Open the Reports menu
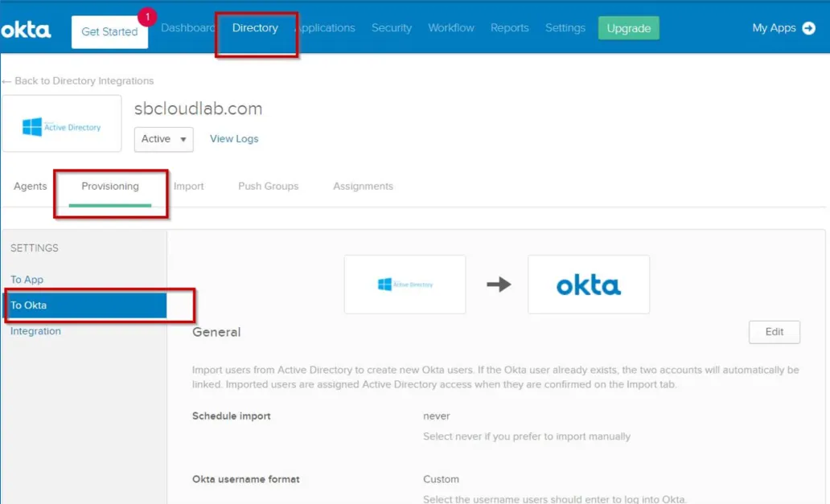This screenshot has height=504, width=830. (x=510, y=28)
